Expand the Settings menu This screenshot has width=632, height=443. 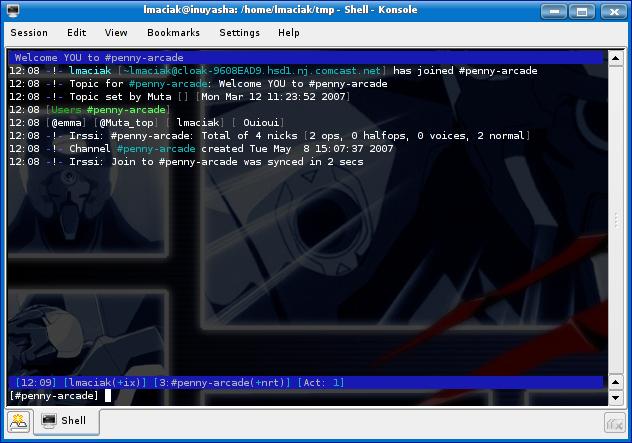(x=239, y=33)
